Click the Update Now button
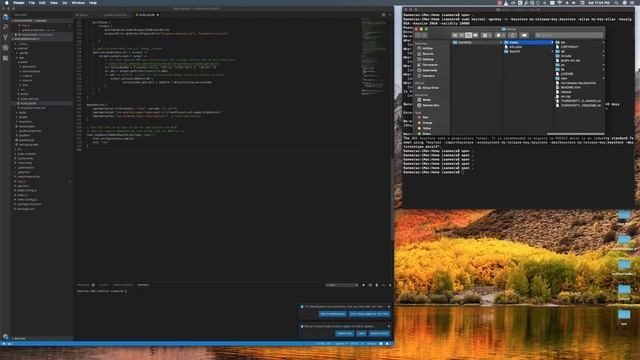 pos(344,333)
